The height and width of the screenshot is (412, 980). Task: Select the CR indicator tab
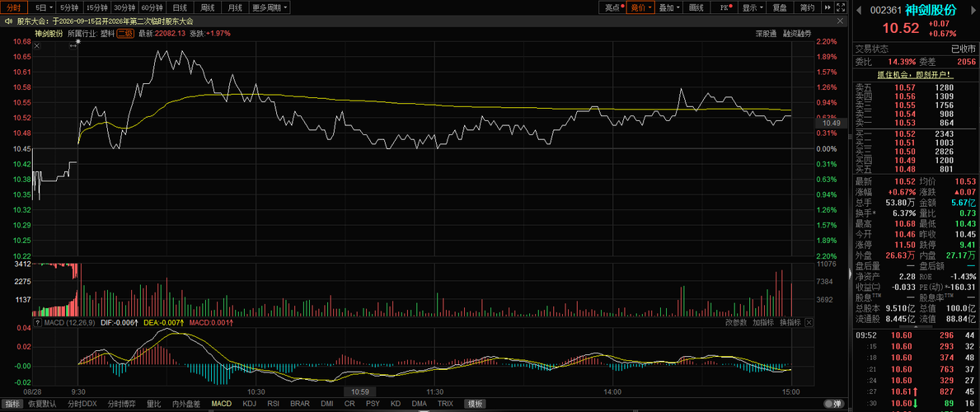click(x=349, y=404)
